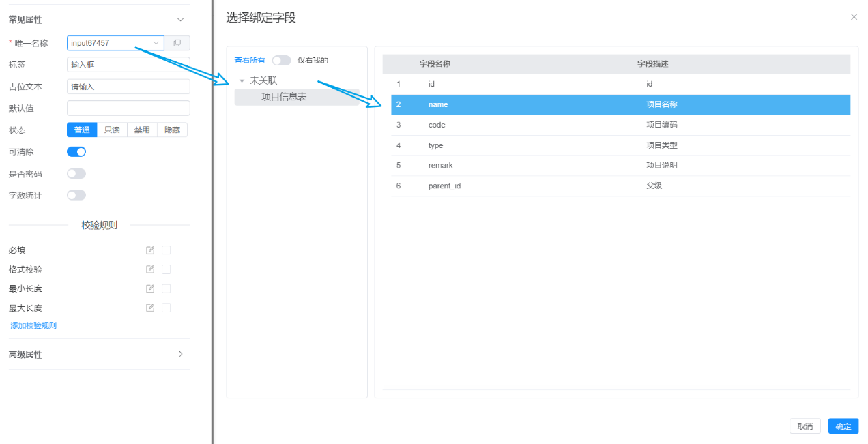Select the 只读 state option

(112, 130)
